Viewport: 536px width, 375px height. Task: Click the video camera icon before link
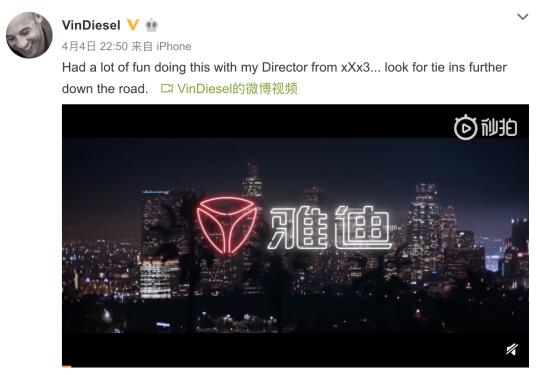click(x=167, y=89)
